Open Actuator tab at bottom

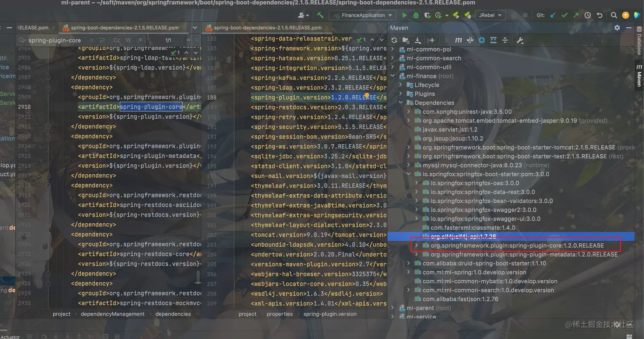tap(10, 336)
